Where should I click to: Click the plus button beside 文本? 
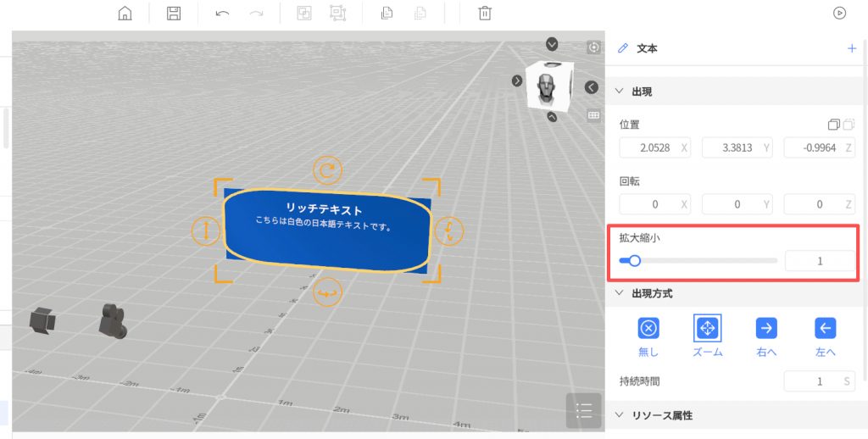(x=852, y=48)
